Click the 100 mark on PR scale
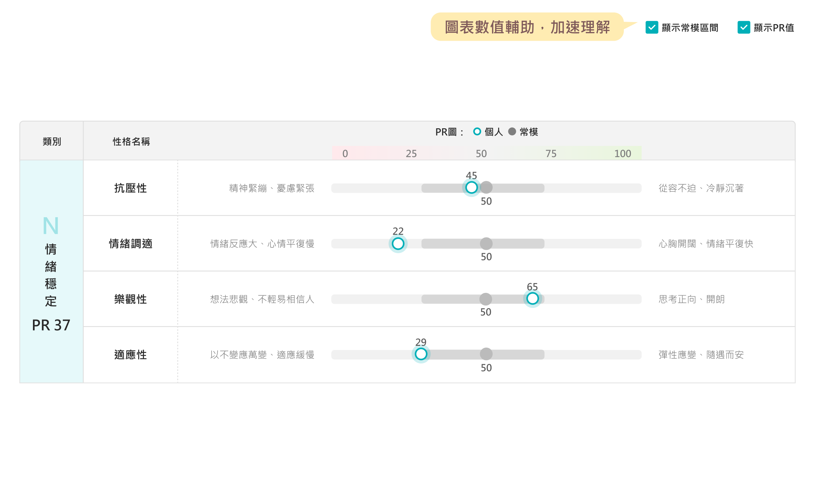The image size is (815, 504). point(622,154)
